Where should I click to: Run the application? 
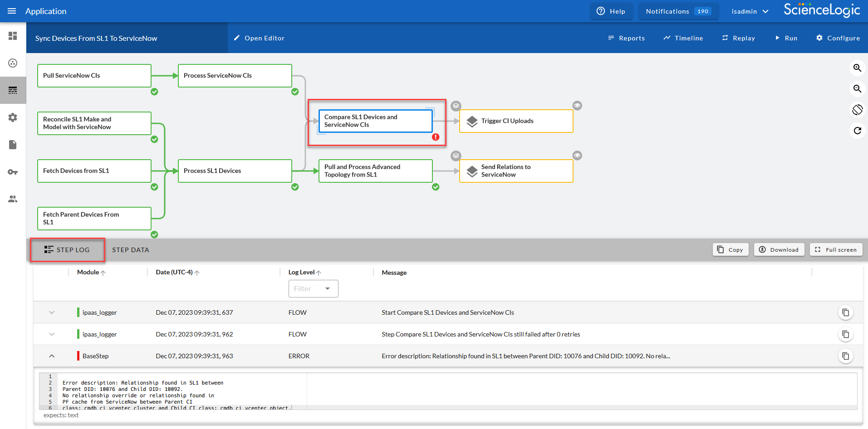coord(786,38)
